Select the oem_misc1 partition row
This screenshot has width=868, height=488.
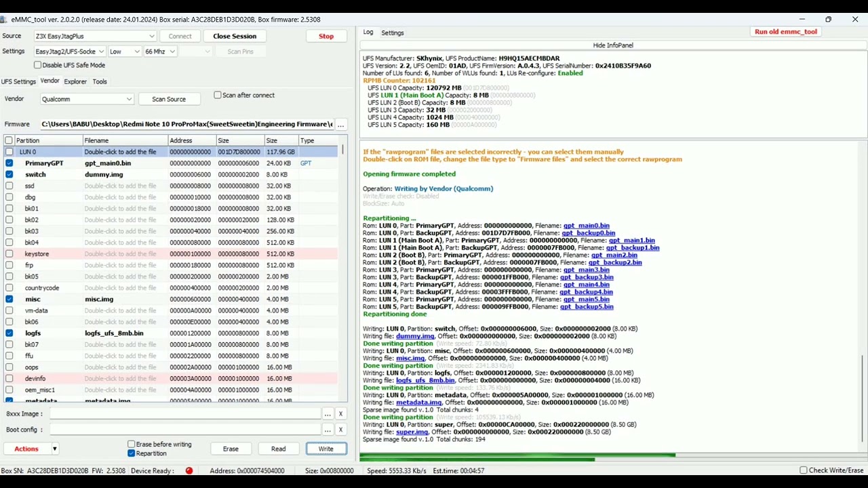tap(171, 390)
